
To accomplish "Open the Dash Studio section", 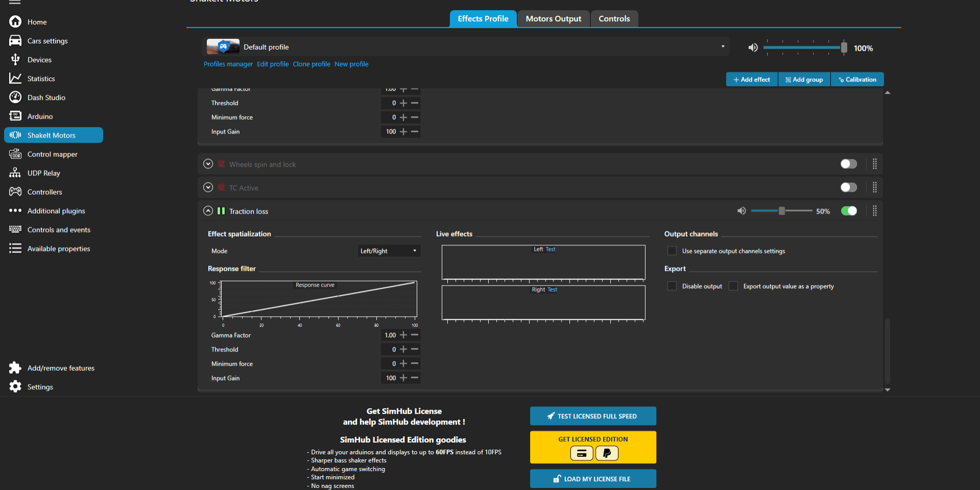I will [46, 97].
